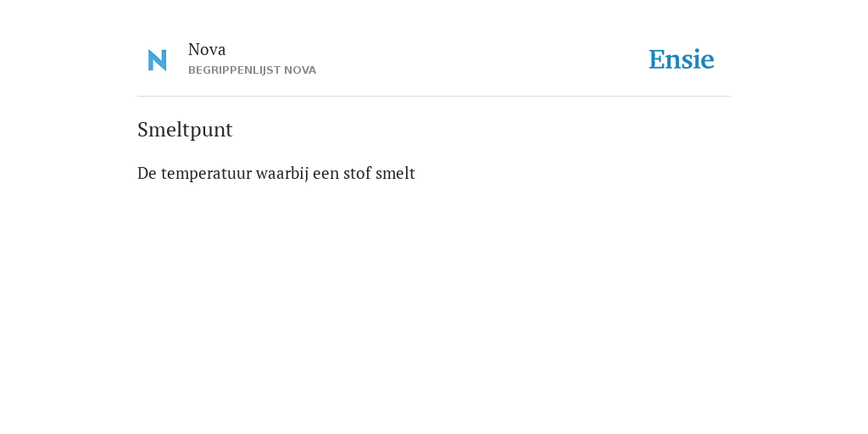Image resolution: width=868 pixels, height=434 pixels.
Task: Click the letter N of the Nova name
Action: click(x=194, y=50)
